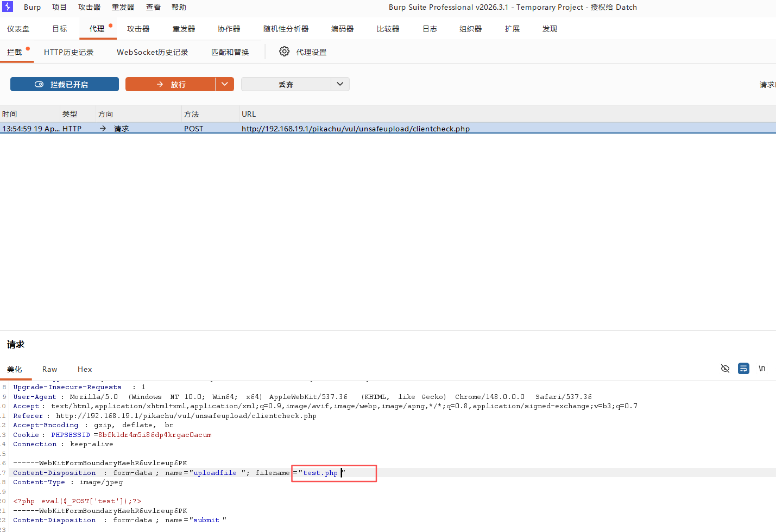Open the 比较器 tab
The height and width of the screenshot is (532, 776).
[388, 29]
